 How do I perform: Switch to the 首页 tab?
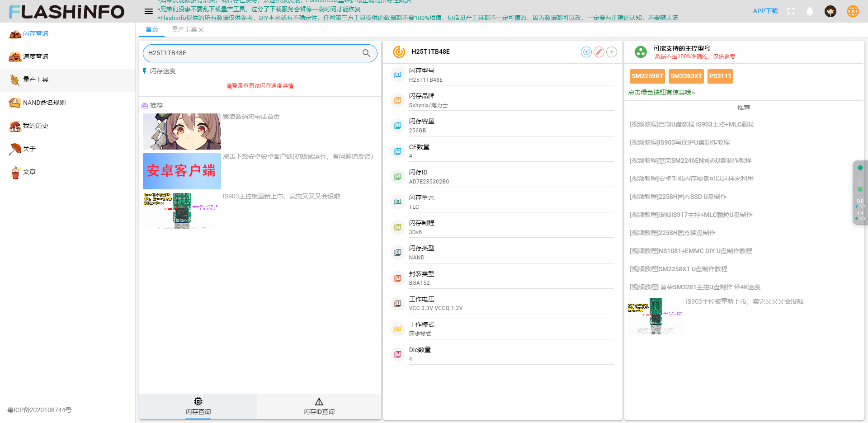tap(152, 30)
